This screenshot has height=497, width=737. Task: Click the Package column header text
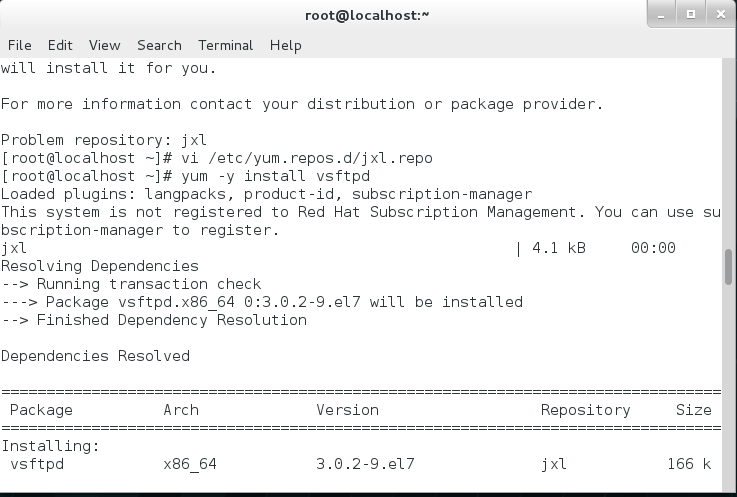(x=40, y=410)
